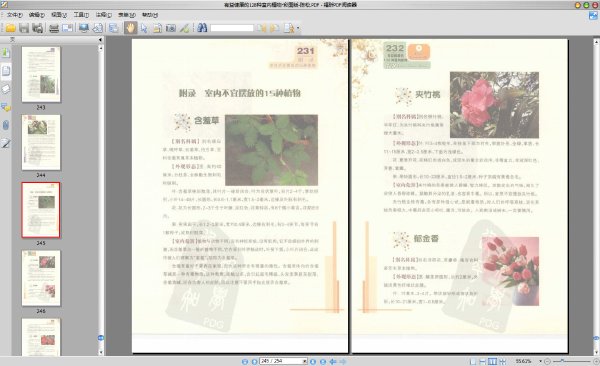
Task: Print the document with the printer icon
Action: (x=54, y=28)
